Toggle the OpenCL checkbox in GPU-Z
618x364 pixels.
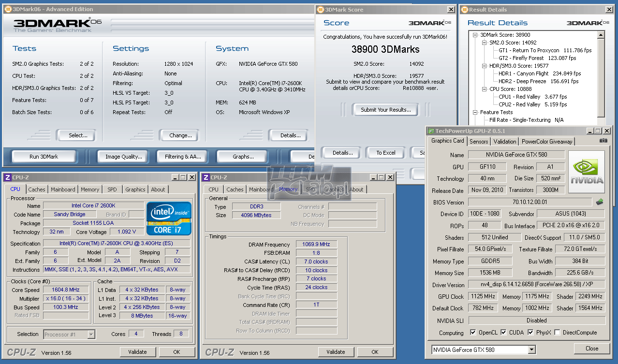(473, 333)
